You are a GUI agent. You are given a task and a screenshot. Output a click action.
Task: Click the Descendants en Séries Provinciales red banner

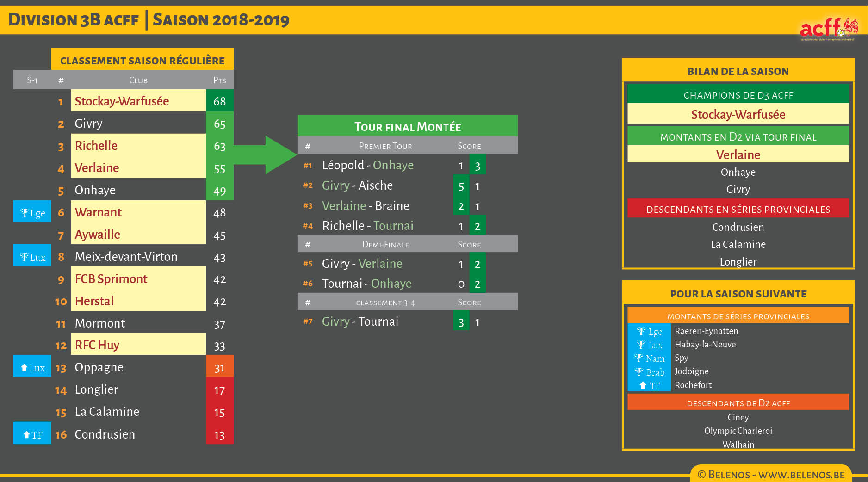(738, 209)
